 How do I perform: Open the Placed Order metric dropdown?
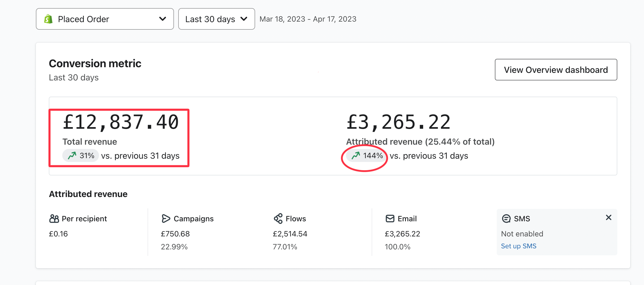pos(105,19)
